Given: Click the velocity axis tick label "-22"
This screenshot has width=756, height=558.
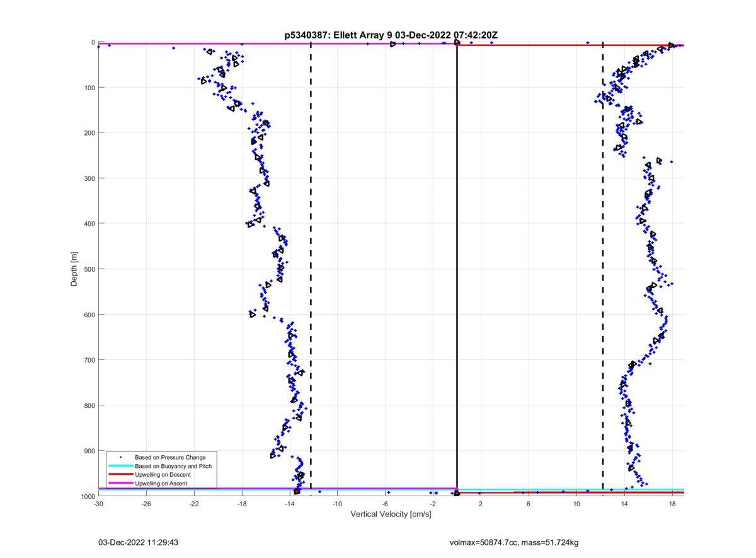Looking at the screenshot, I should [194, 504].
